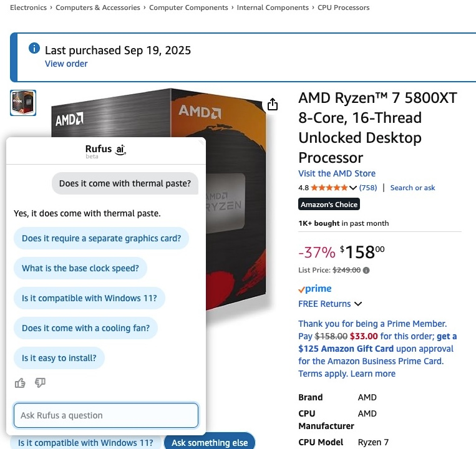Click the info icon in the Last purchased banner
Image resolution: width=476 pixels, height=449 pixels.
34,49
